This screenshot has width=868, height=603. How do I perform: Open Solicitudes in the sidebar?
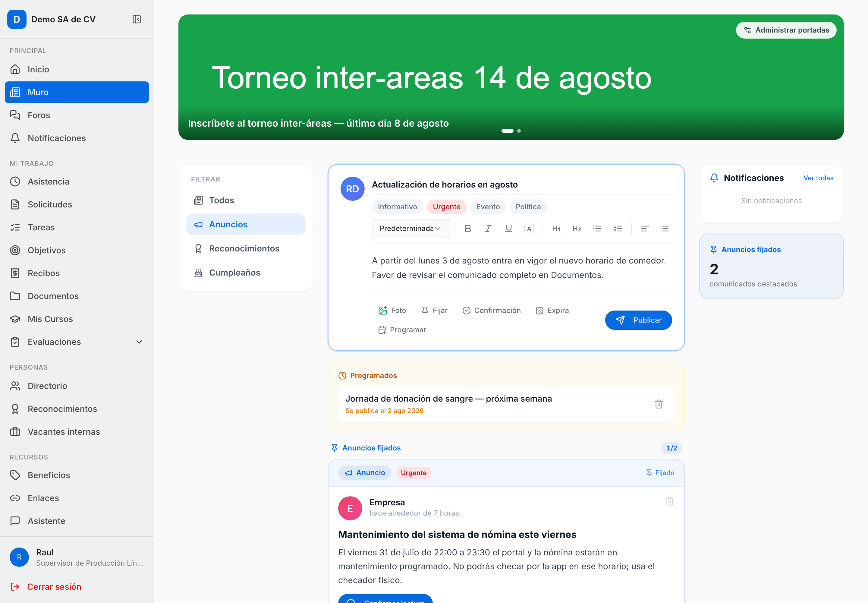[77, 204]
